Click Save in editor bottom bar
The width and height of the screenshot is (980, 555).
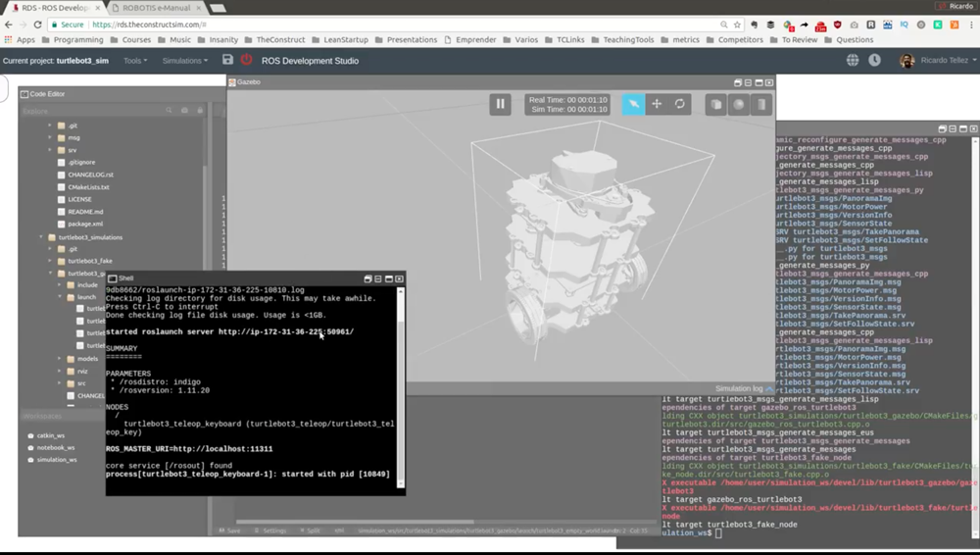pyautogui.click(x=229, y=530)
